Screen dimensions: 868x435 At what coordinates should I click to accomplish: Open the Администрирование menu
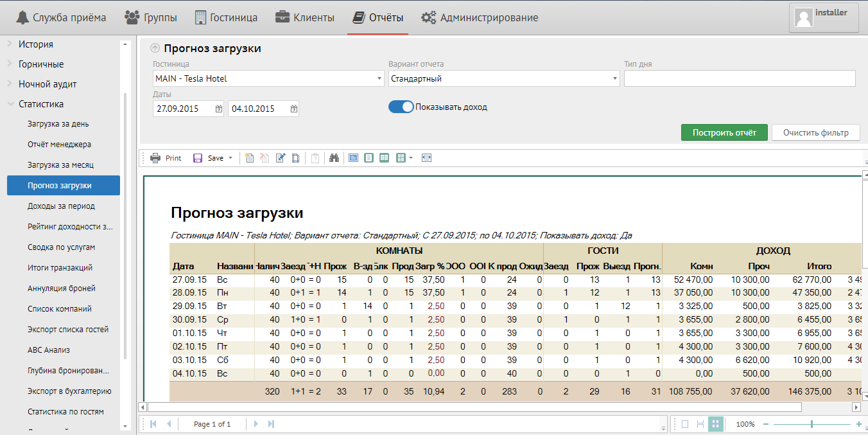(480, 17)
